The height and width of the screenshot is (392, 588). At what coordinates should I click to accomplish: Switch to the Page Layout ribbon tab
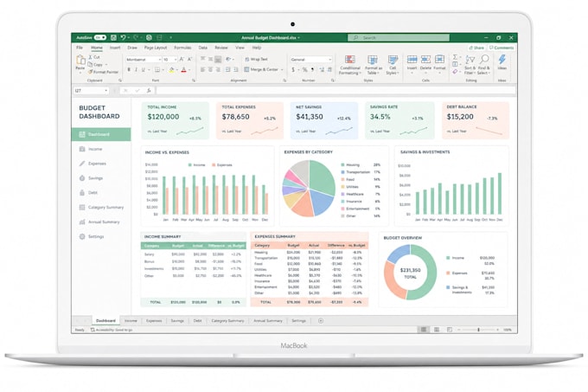tap(156, 48)
